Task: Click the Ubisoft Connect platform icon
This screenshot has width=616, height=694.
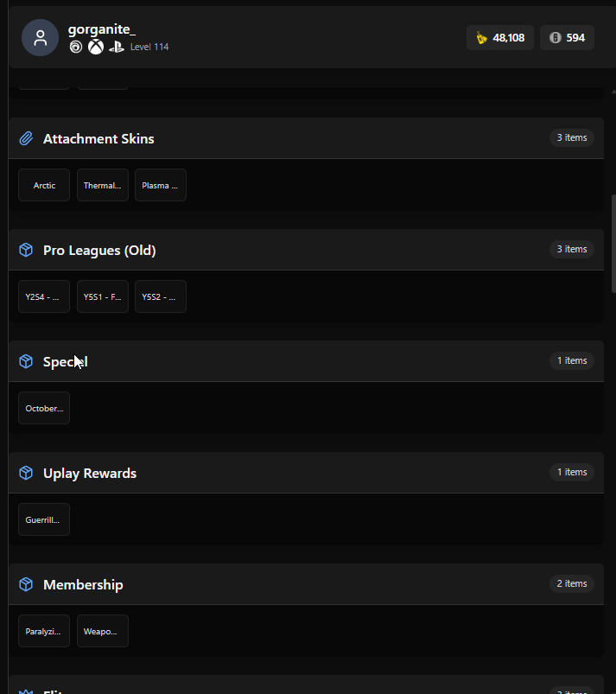Action: click(76, 47)
